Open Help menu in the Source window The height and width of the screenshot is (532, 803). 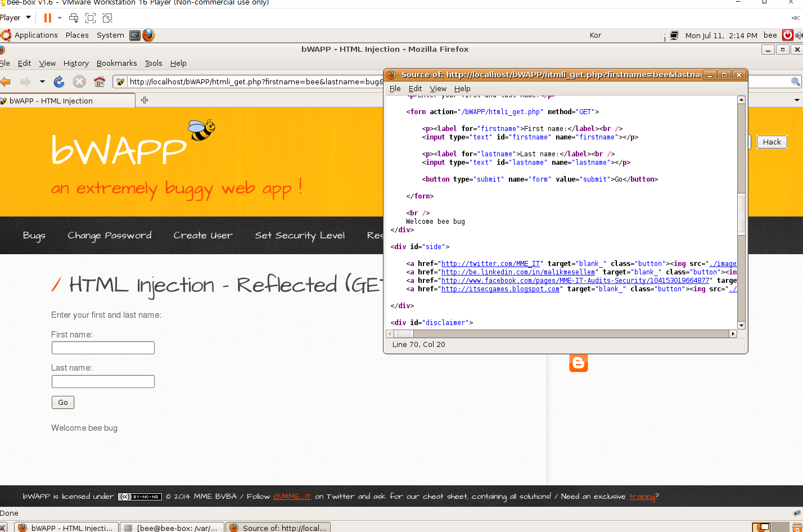click(x=462, y=88)
